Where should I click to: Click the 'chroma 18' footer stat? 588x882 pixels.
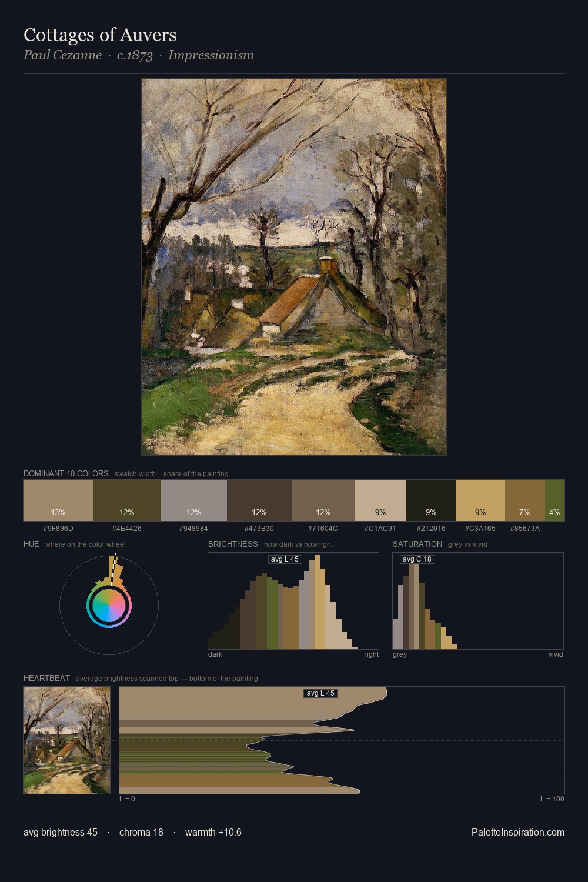pyautogui.click(x=141, y=832)
